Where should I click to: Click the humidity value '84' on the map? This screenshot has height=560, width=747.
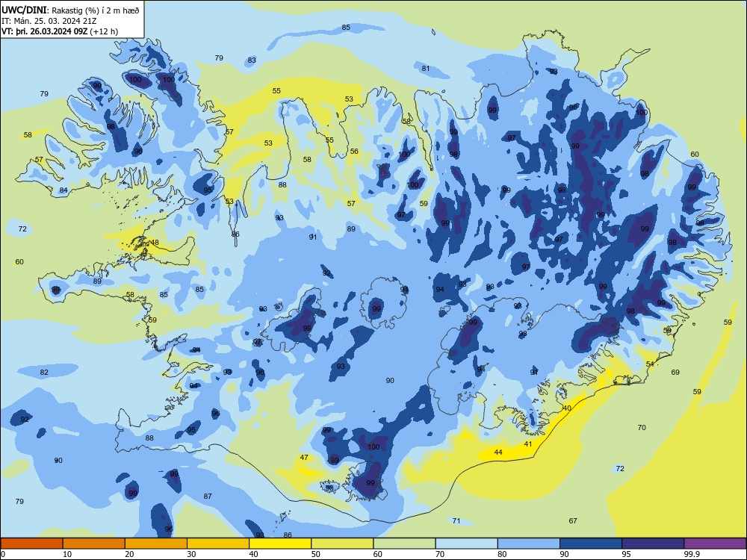point(63,190)
